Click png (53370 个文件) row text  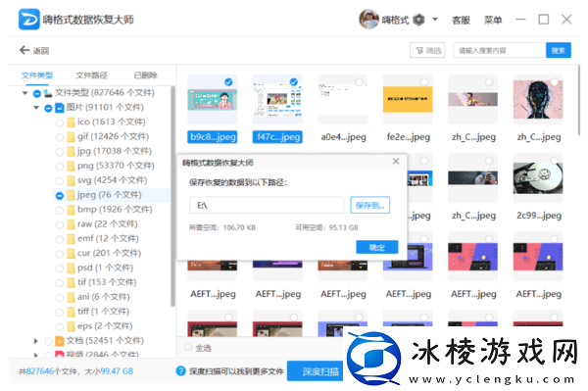point(116,166)
